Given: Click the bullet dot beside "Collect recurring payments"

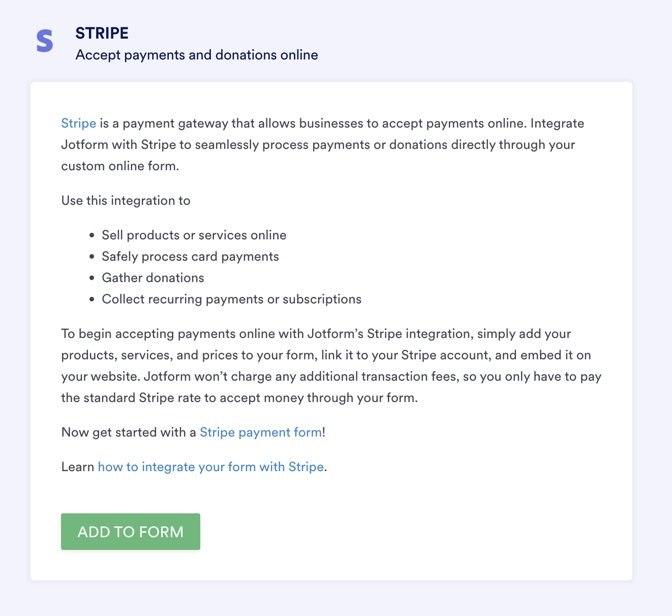Looking at the screenshot, I should point(91,300).
